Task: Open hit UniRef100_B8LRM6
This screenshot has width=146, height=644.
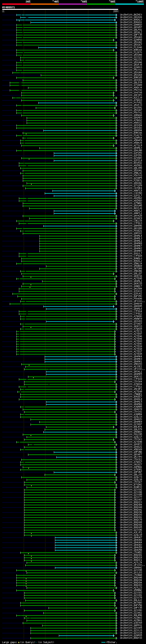Action: [131, 615]
